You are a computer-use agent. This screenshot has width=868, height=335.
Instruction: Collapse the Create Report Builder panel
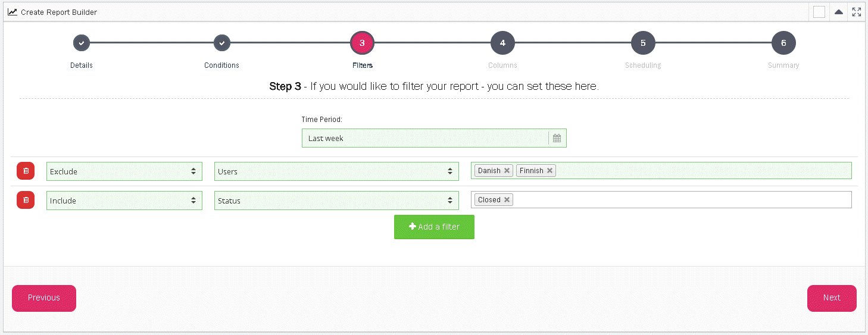pos(838,12)
